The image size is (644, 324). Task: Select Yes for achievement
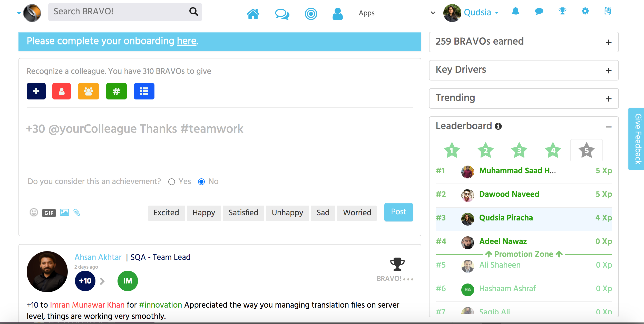[172, 182]
